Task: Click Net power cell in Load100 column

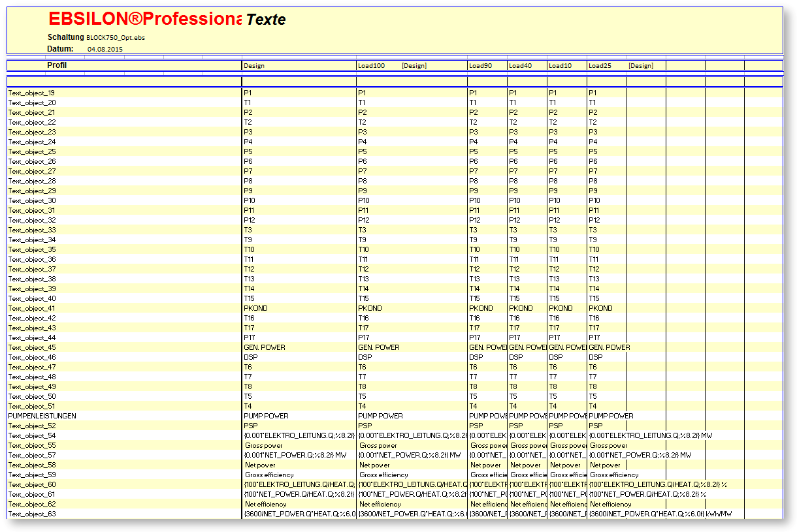Action: coord(374,465)
